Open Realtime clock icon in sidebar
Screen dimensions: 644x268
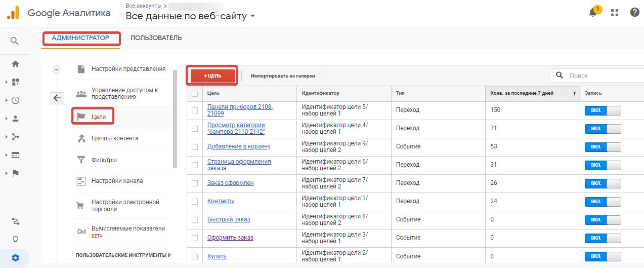pyautogui.click(x=15, y=100)
